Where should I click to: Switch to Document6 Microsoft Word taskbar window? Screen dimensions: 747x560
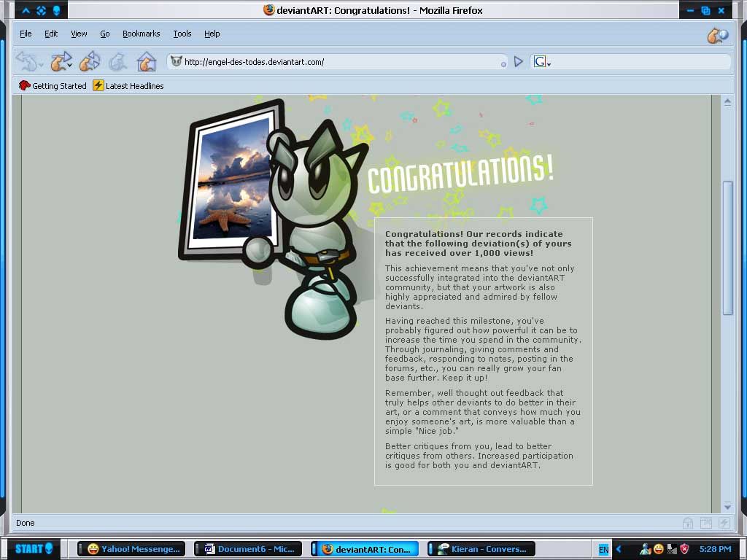pos(248,549)
